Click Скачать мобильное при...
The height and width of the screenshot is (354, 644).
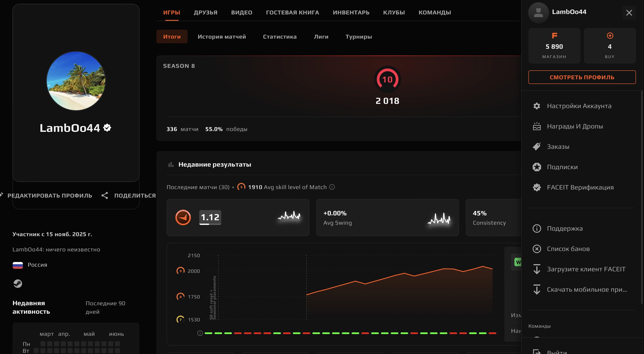coord(582,289)
